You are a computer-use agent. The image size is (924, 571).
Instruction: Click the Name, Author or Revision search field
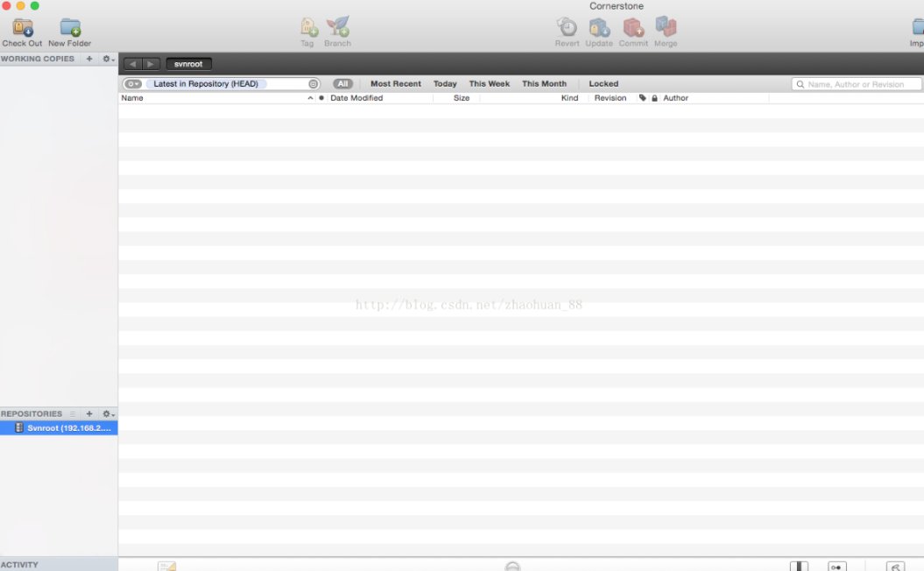coord(857,84)
